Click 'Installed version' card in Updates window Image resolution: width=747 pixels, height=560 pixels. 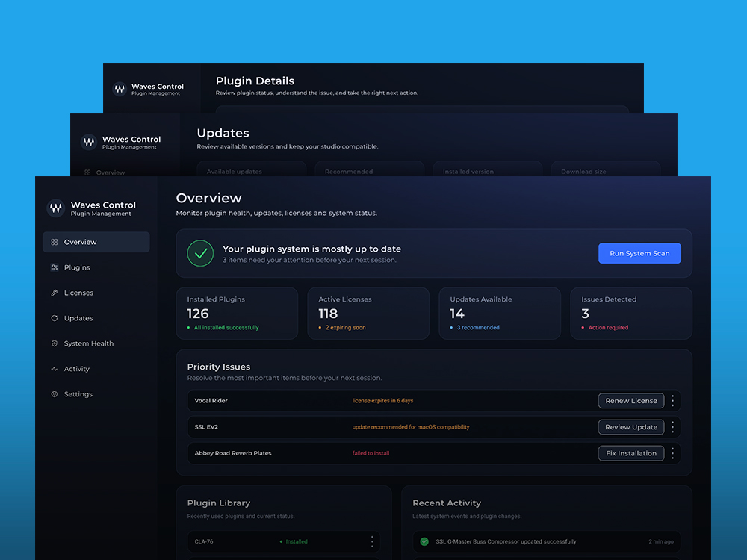pos(488,169)
